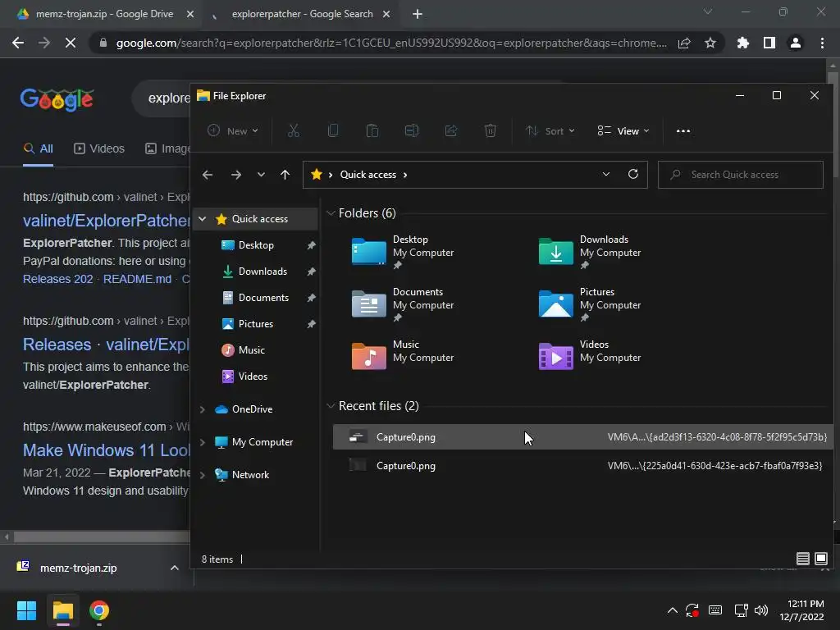Click the Rename icon in File Explorer toolbar

412,130
